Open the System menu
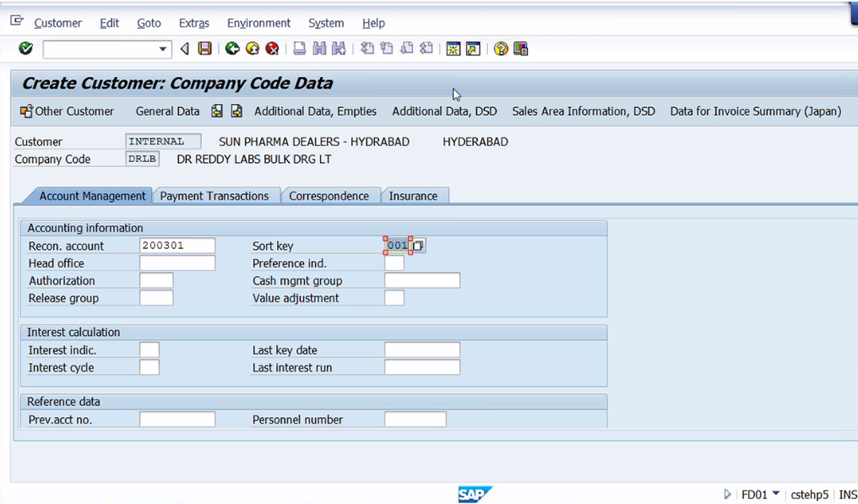Screen dimensions: 858x504 coord(326,23)
